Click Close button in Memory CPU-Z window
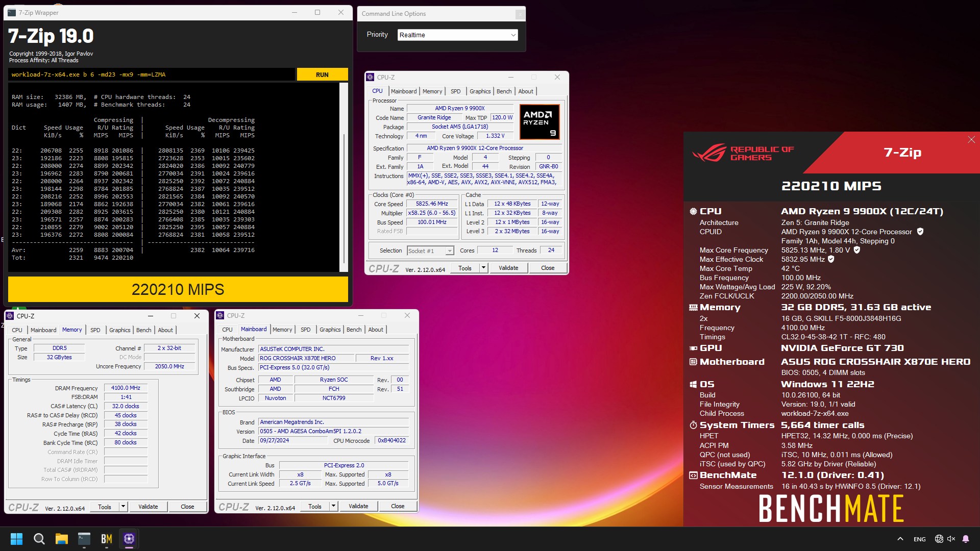Viewport: 980px width, 551px height. [187, 507]
